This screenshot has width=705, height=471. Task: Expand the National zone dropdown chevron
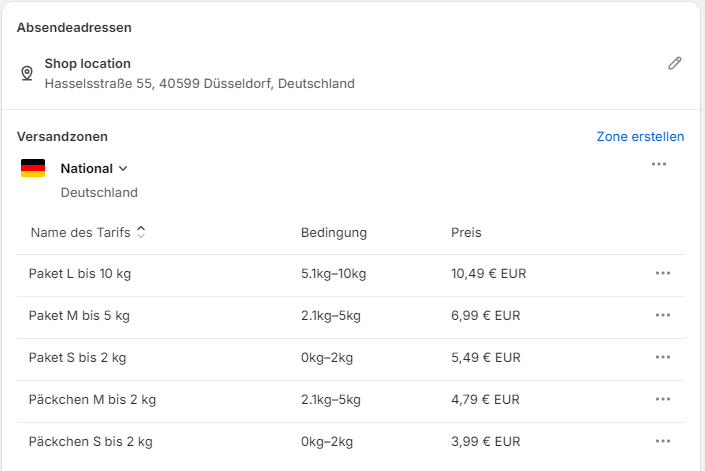coord(123,169)
